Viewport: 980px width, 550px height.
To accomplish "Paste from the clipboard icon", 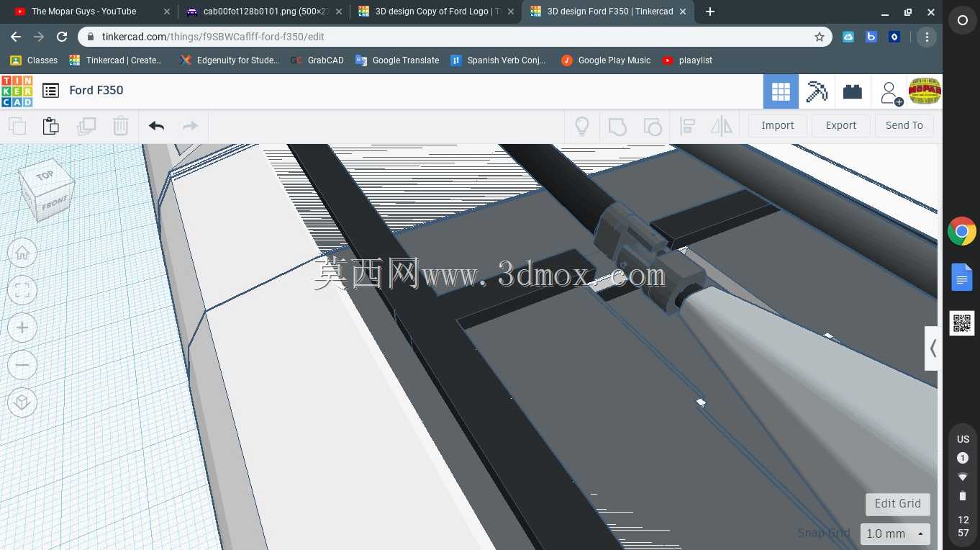I will (51, 126).
